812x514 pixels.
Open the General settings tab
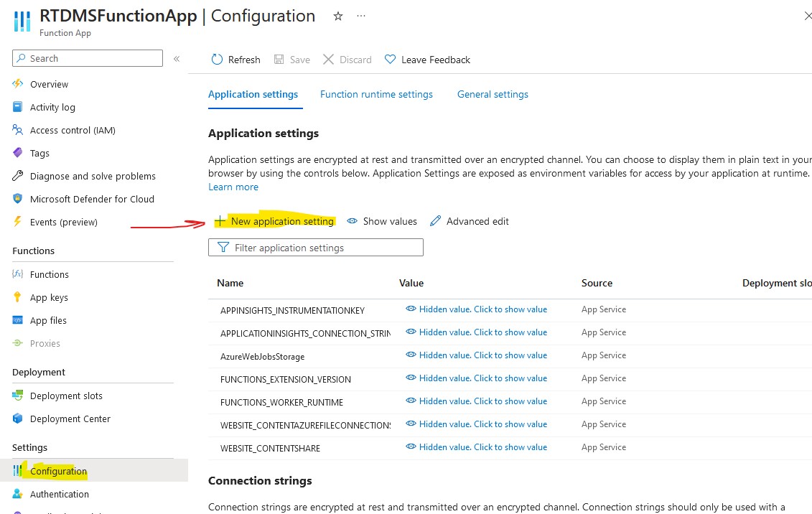(493, 94)
